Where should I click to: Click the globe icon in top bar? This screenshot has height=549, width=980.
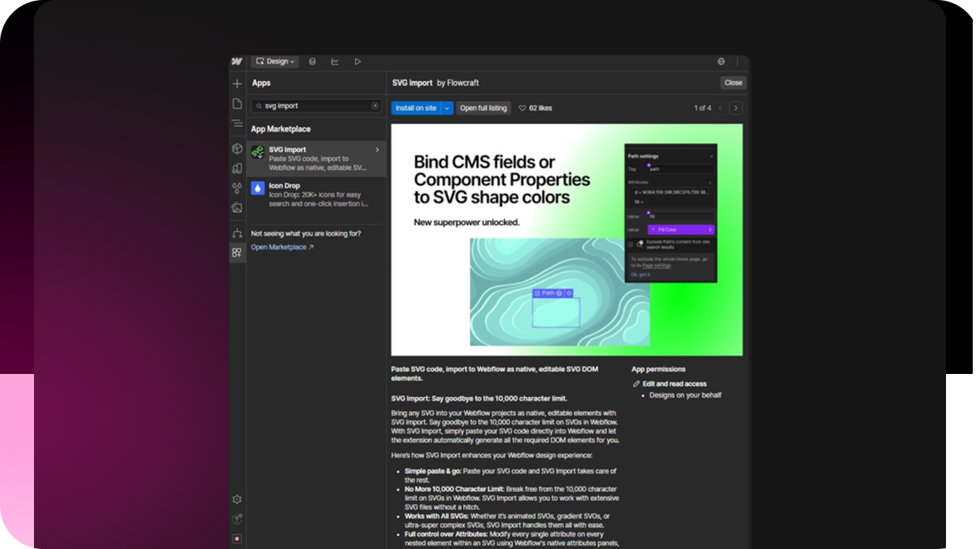click(721, 61)
